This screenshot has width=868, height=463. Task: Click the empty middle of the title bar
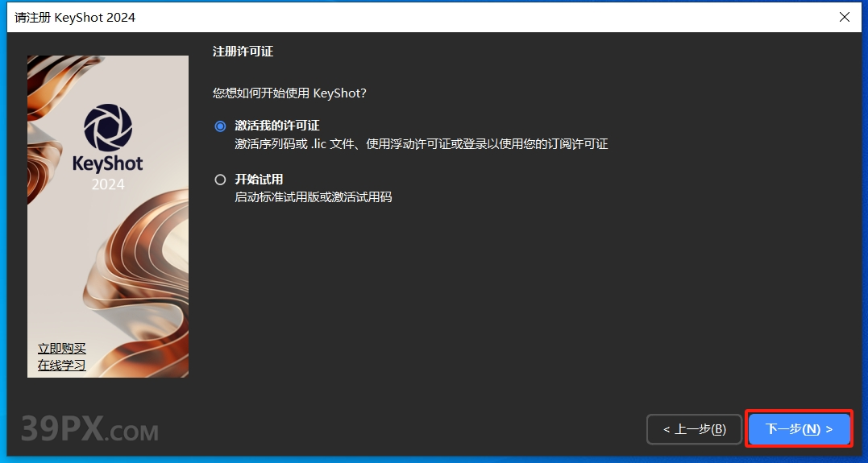point(484,17)
